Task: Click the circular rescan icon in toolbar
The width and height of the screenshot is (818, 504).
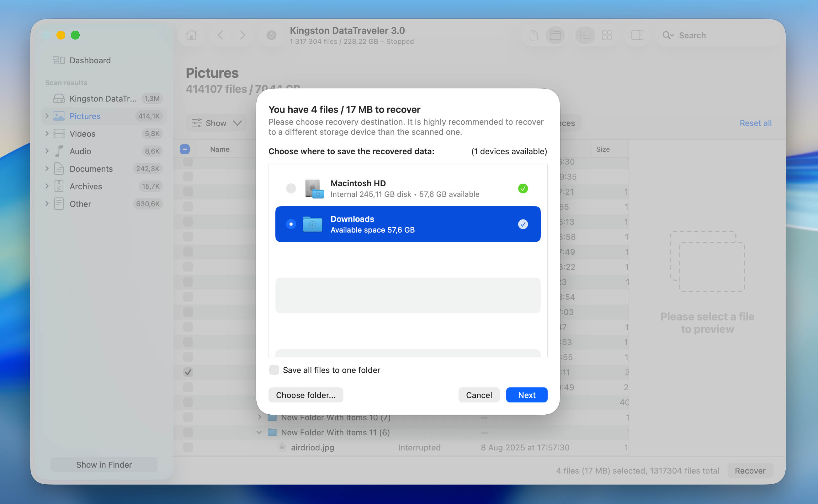Action: (x=271, y=35)
